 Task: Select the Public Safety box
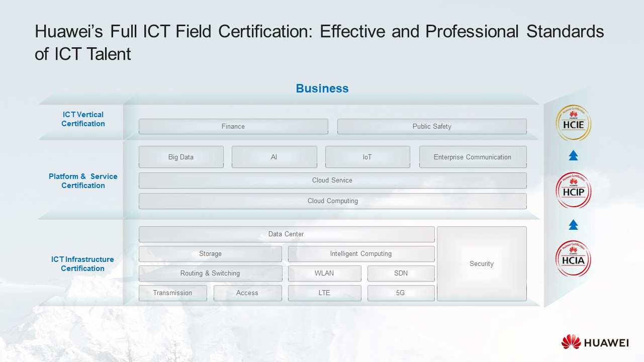432,126
